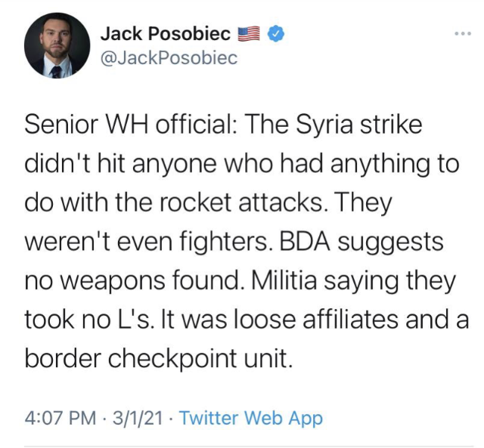Open Jack Posobiec's profile picture
Image resolution: width=484 pixels, height=448 pixels.
(57, 45)
